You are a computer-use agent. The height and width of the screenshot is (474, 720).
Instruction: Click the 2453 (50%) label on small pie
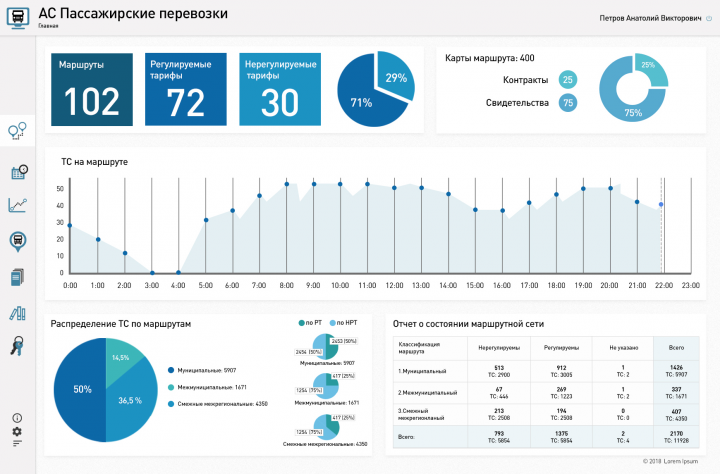pyautogui.click(x=343, y=341)
